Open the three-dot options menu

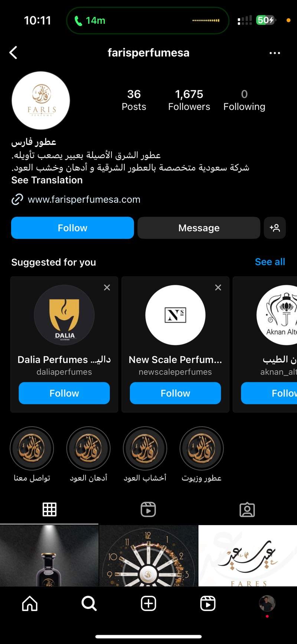coord(275,53)
